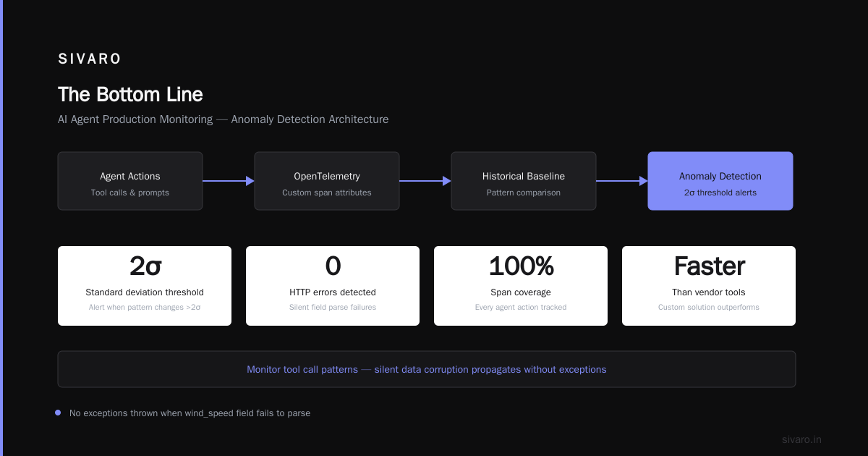Click the large 100% figure
The height and width of the screenshot is (456, 868).
point(522,266)
